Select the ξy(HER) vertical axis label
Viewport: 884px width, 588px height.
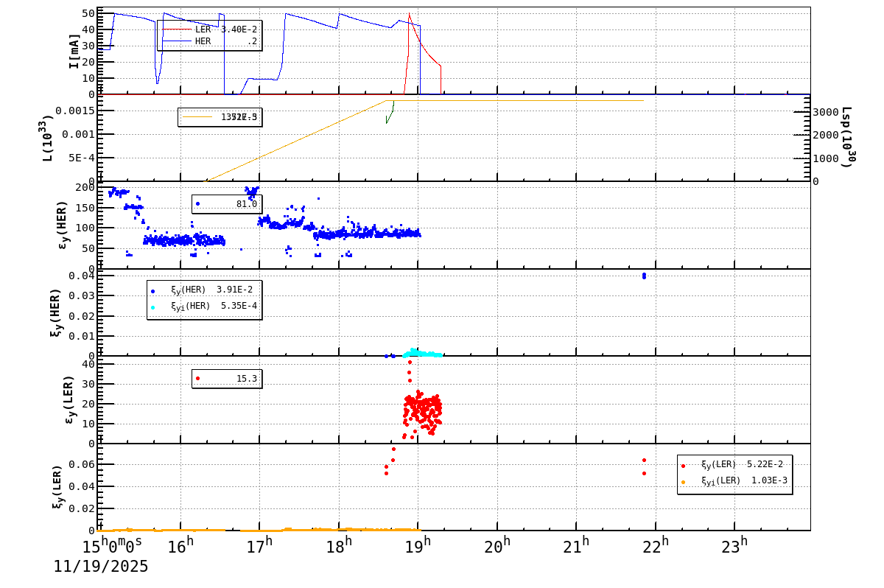tap(56, 312)
